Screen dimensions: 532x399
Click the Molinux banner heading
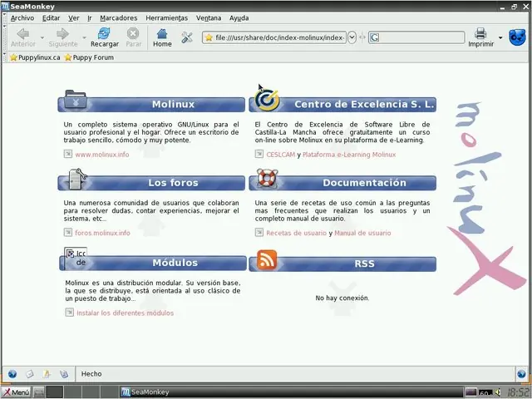[173, 104]
